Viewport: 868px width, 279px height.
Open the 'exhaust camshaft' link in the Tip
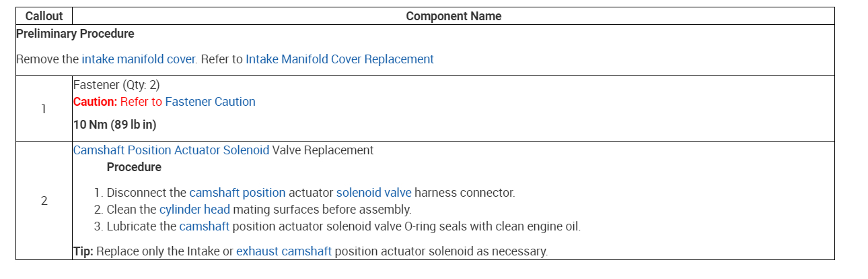283,251
